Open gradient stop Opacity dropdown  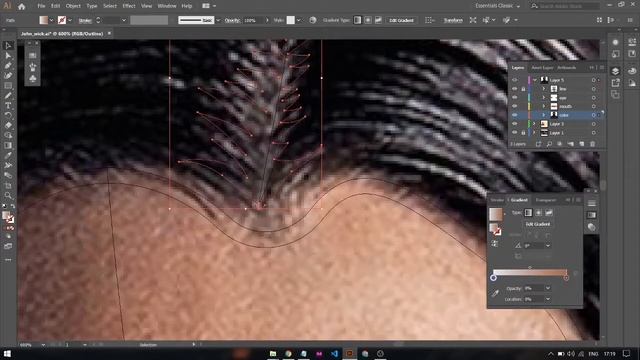pos(548,288)
